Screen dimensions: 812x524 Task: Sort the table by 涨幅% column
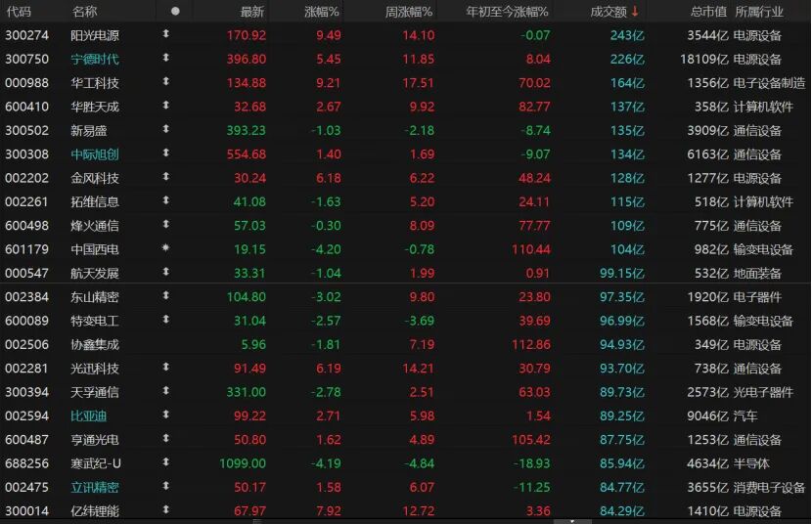(320, 12)
